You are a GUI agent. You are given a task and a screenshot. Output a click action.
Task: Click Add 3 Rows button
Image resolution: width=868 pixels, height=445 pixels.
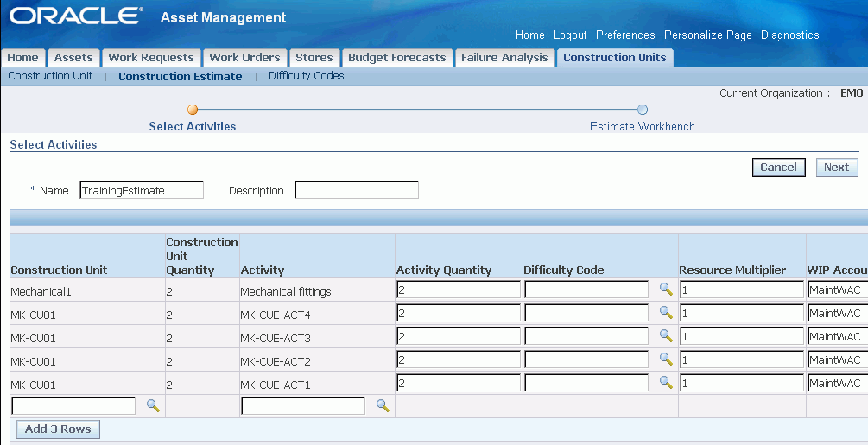[58, 429]
